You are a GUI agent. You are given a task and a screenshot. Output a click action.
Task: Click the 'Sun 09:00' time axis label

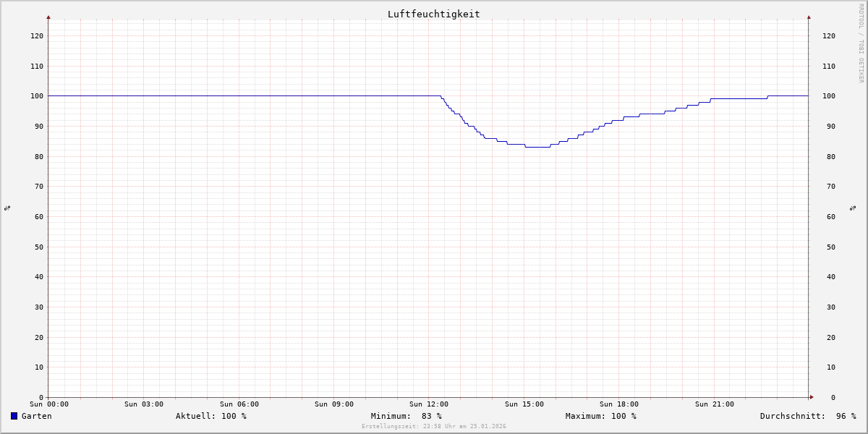334,404
